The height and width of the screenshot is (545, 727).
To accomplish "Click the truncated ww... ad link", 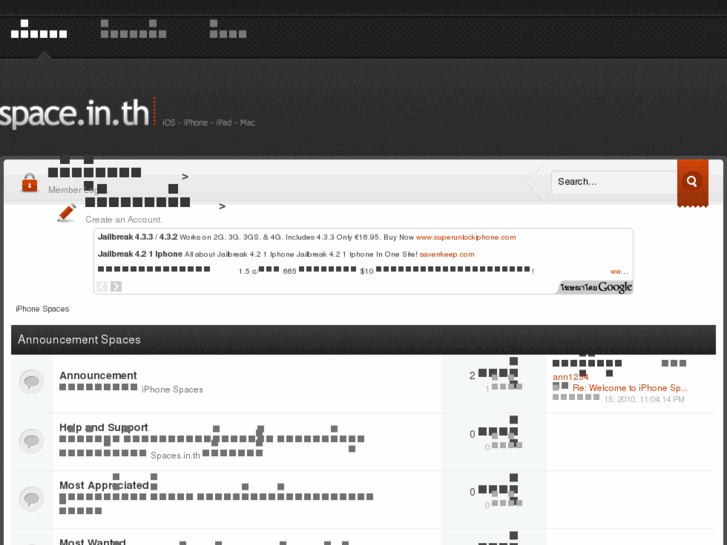I will click(x=619, y=271).
